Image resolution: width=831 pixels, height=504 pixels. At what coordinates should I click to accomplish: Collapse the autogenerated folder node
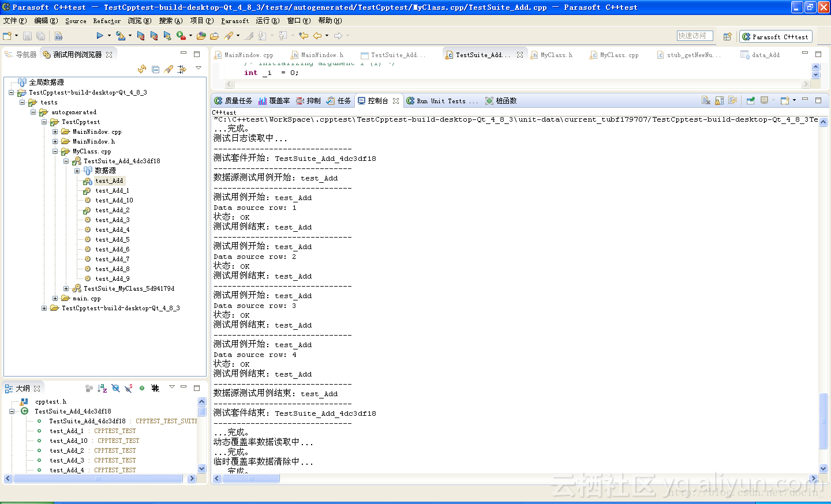click(x=33, y=112)
